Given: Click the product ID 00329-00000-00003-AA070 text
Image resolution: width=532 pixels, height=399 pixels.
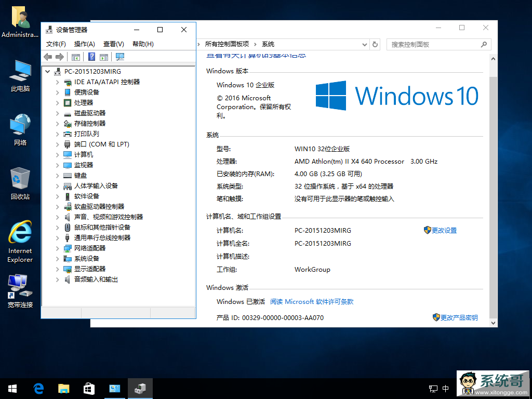Looking at the screenshot, I should [283, 318].
